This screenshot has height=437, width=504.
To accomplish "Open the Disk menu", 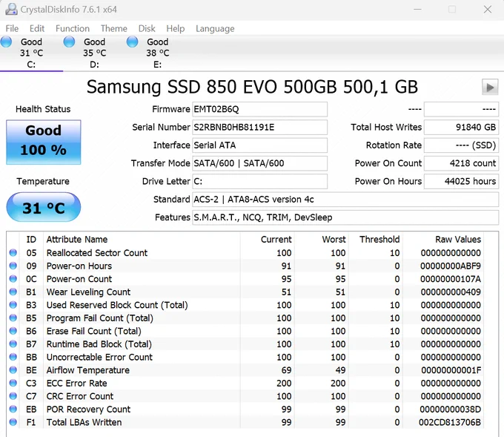I will 147,29.
